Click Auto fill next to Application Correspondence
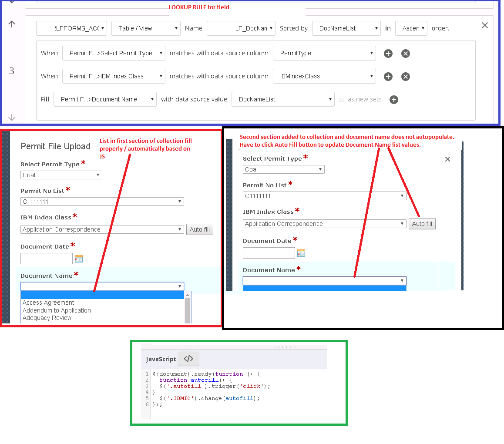504x444 pixels. 200,229
